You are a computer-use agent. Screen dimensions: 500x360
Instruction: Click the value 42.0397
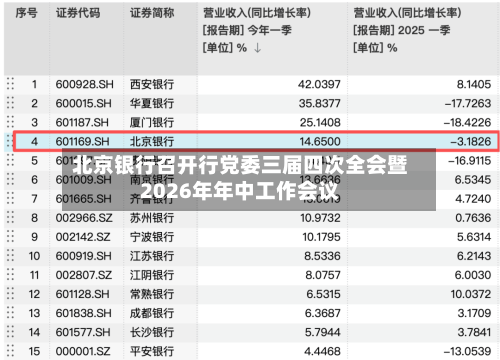tap(319, 84)
